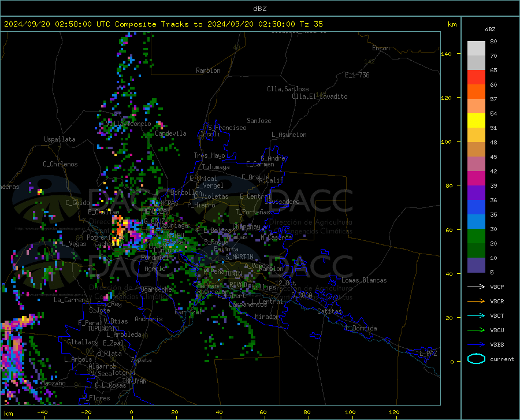The image size is (520, 420).
Task: Click the cyan 'current' ellipse symbol
Action: pos(476,359)
